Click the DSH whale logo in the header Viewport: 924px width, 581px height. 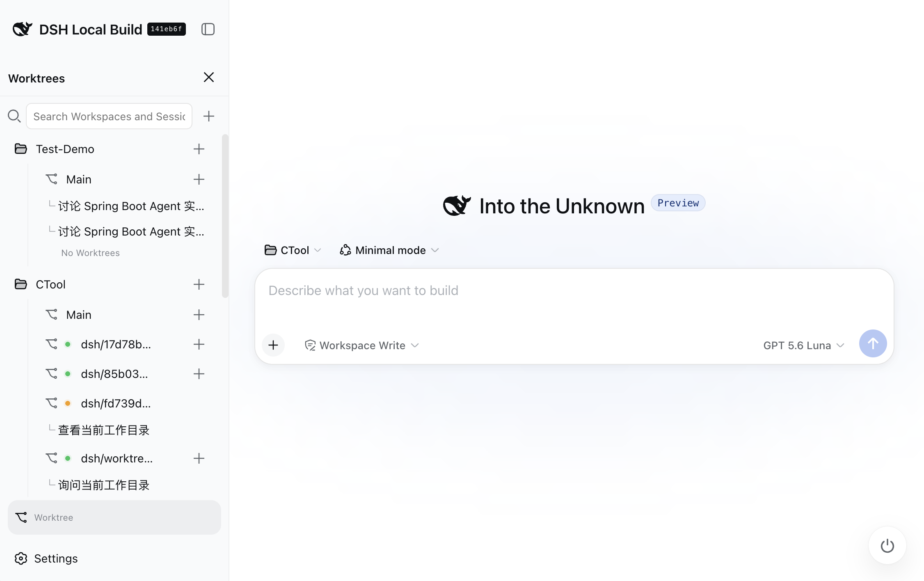click(22, 29)
